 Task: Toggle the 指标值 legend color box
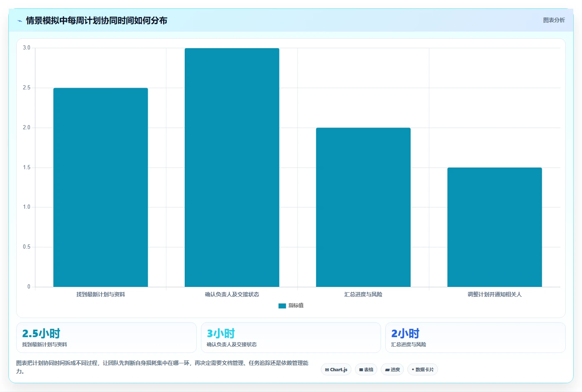282,306
